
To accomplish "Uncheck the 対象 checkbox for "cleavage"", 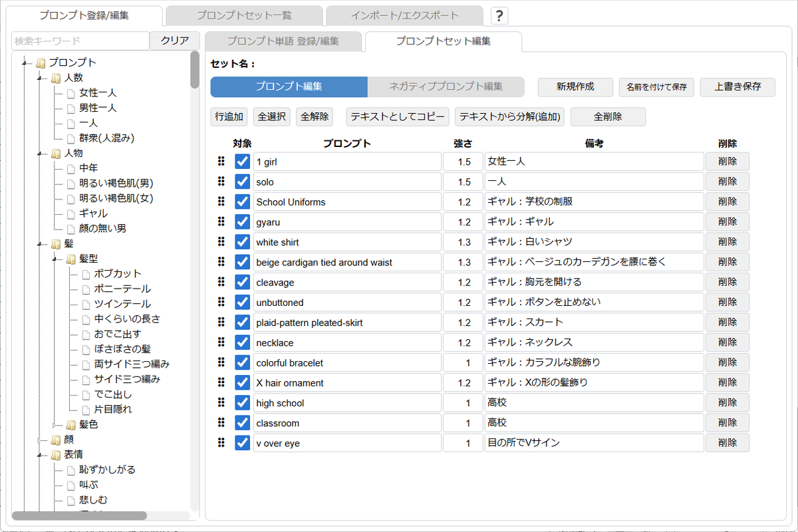I will point(242,282).
